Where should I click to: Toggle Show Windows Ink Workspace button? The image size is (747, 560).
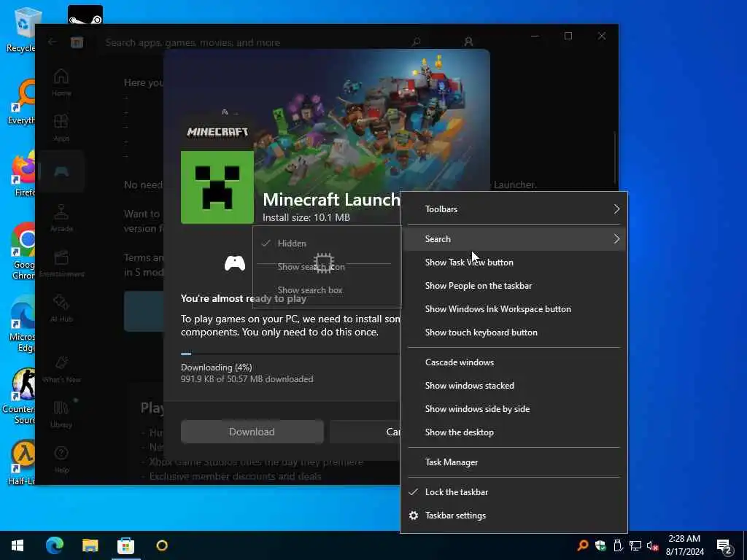(x=514, y=309)
